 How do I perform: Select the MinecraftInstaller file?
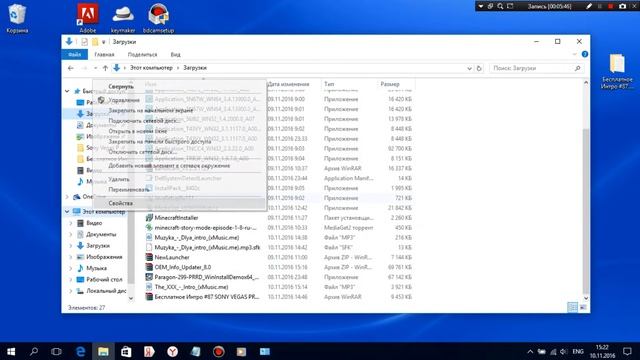coord(176,218)
